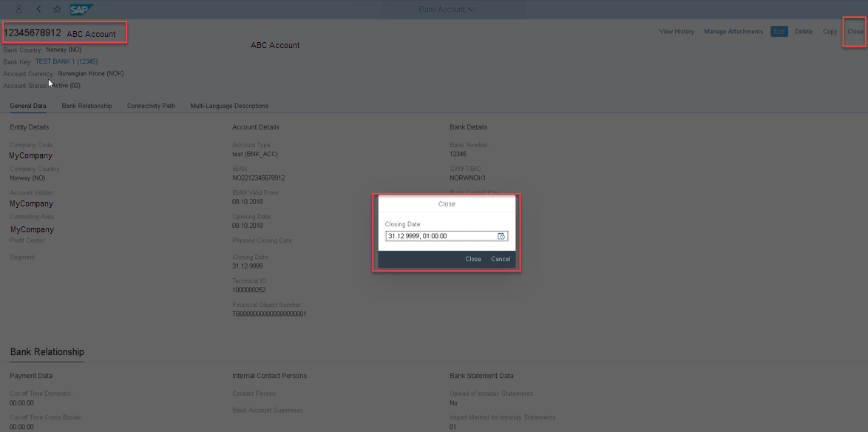
Task: Click Close in the top right corner
Action: point(855,31)
